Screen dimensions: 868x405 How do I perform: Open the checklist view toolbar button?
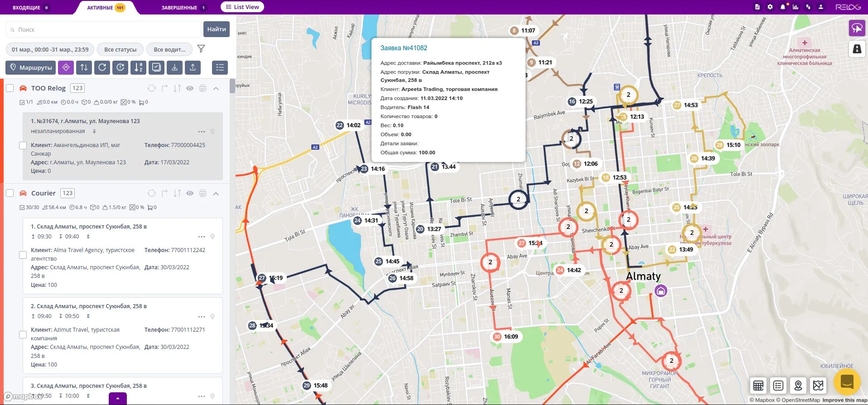pyautogui.click(x=220, y=67)
